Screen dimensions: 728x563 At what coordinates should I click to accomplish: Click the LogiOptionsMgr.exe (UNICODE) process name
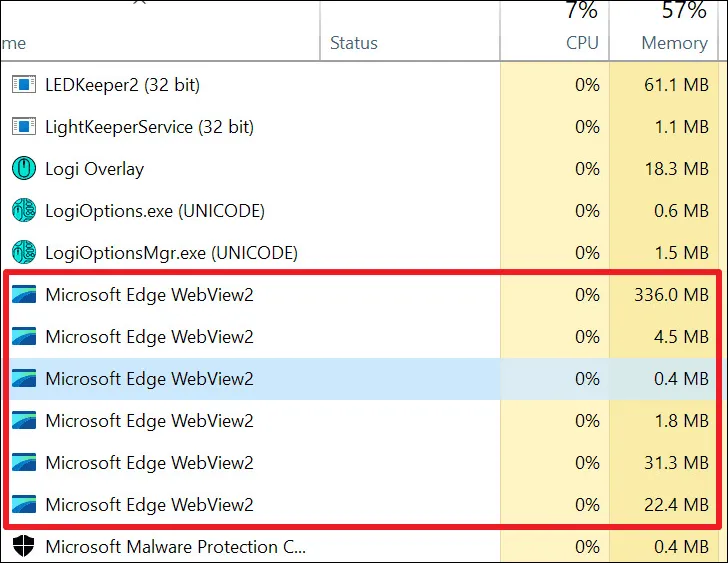(171, 253)
